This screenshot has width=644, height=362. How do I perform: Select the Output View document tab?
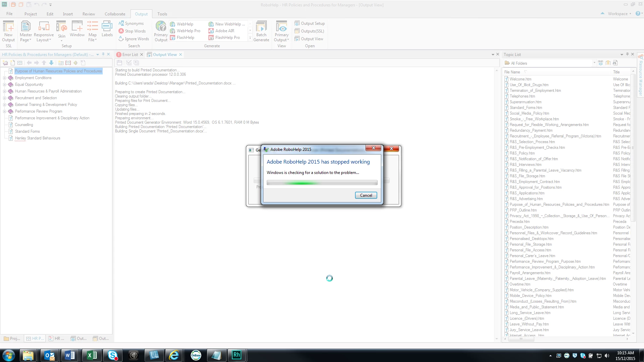tap(164, 55)
